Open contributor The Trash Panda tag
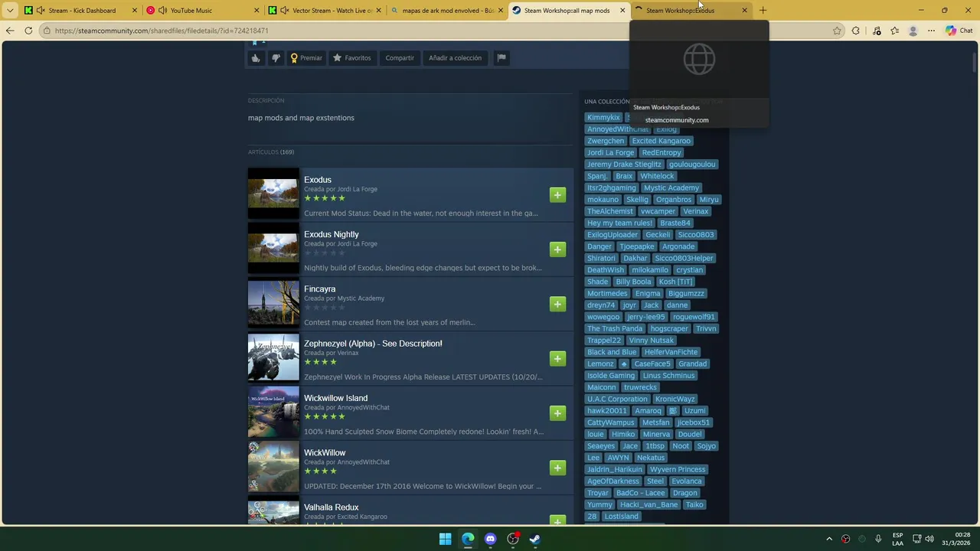The image size is (980, 551). [x=615, y=329]
